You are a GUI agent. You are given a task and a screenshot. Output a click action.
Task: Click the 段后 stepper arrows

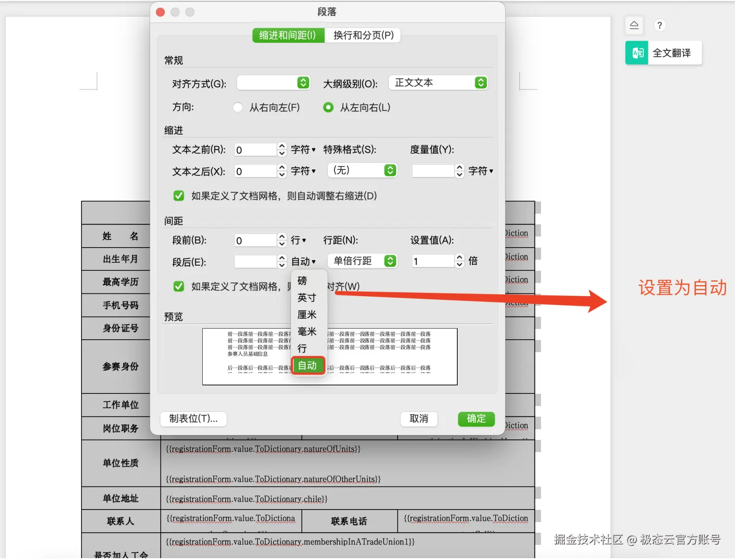pyautogui.click(x=282, y=261)
